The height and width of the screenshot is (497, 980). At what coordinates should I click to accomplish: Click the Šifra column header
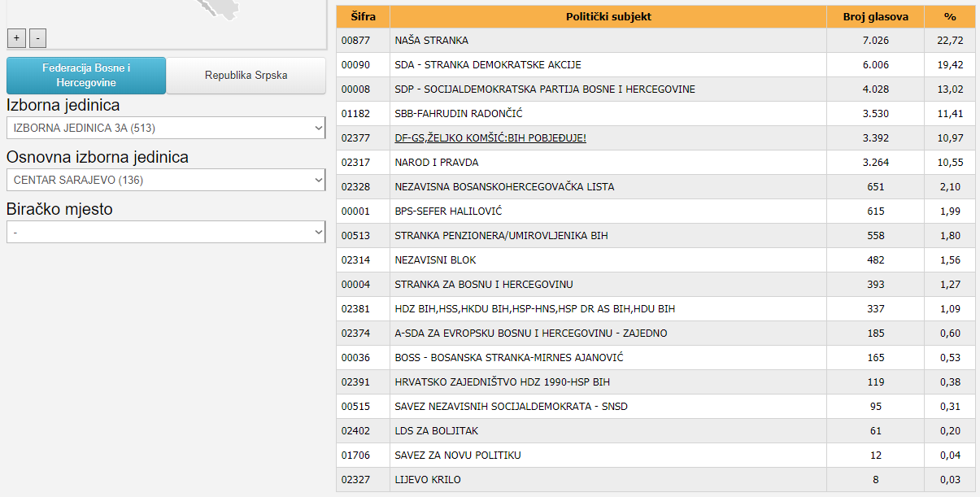click(x=363, y=16)
